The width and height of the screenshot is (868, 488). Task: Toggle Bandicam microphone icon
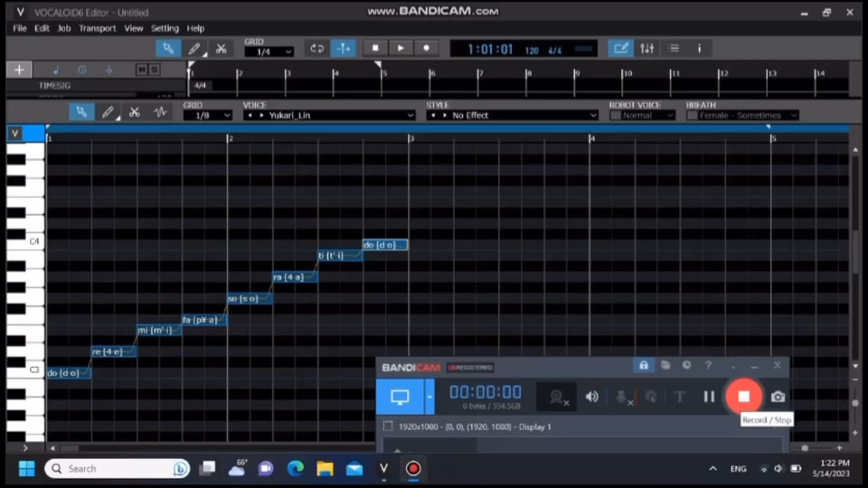point(622,397)
